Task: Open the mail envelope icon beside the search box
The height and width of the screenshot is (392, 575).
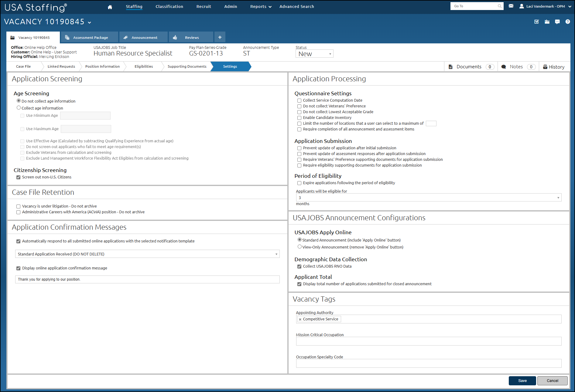Action: tap(511, 6)
